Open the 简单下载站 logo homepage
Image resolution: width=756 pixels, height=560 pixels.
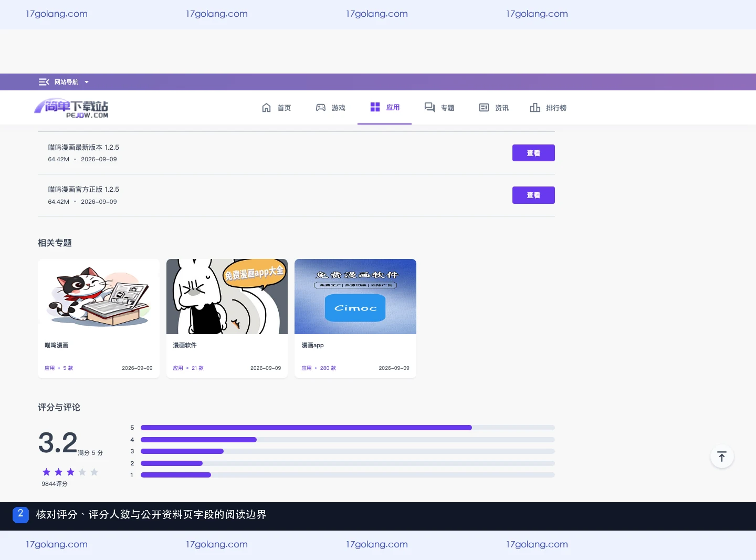tap(71, 108)
